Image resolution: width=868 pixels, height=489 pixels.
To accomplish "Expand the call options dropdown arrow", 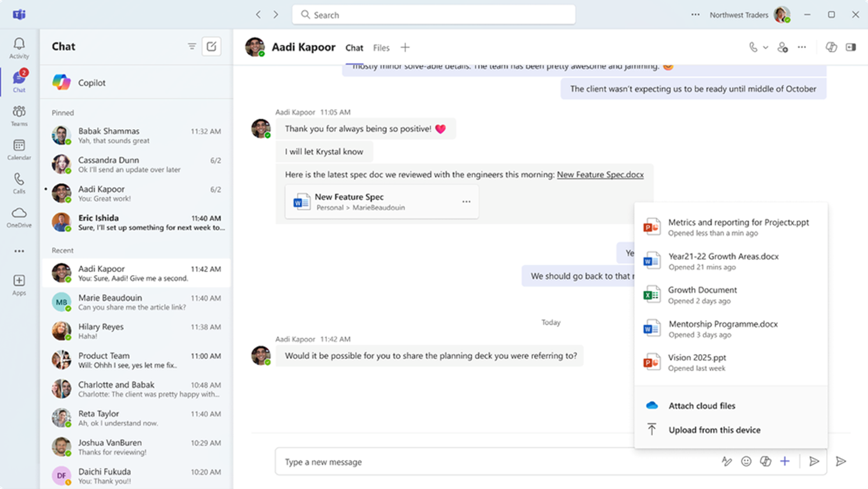I will 766,48.
